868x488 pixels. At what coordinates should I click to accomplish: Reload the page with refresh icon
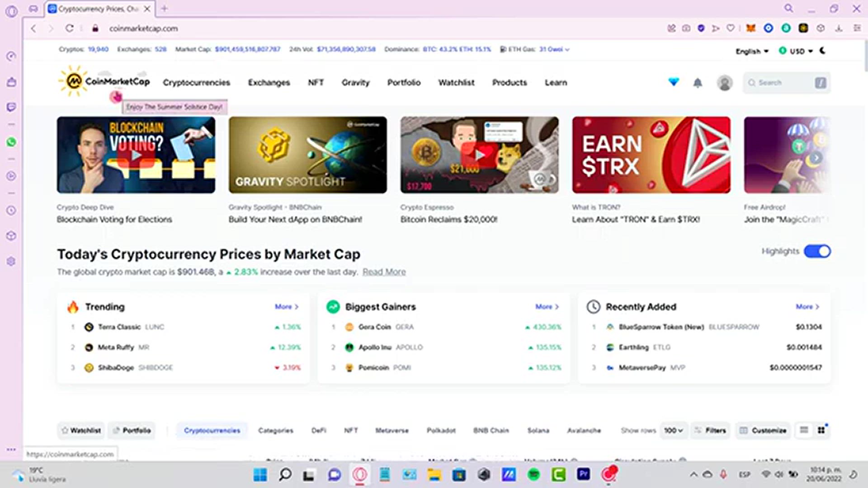click(x=69, y=28)
